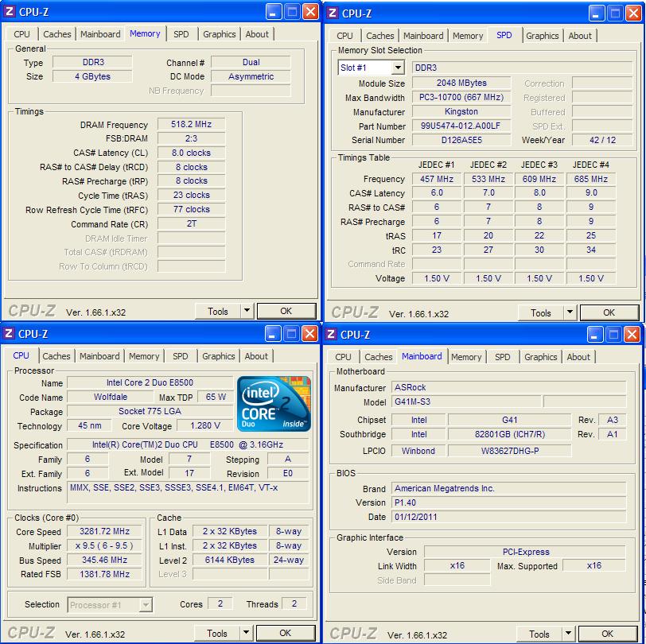Viewport: 646px width, 644px height.
Task: Click the Rated FSB value 1381.78 MHz
Action: (105, 574)
